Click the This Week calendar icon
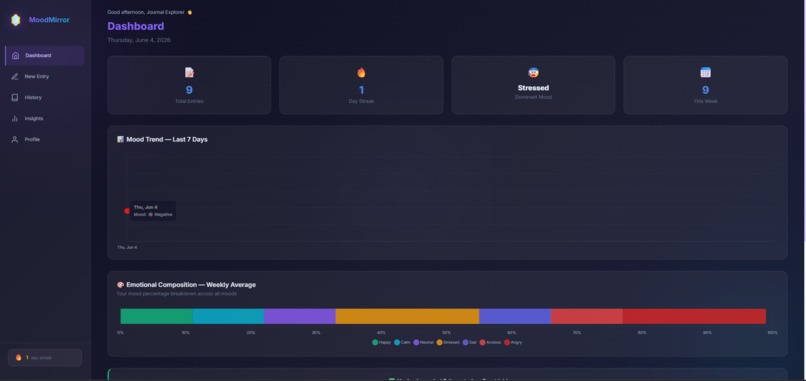The width and height of the screenshot is (806, 381). [x=705, y=72]
